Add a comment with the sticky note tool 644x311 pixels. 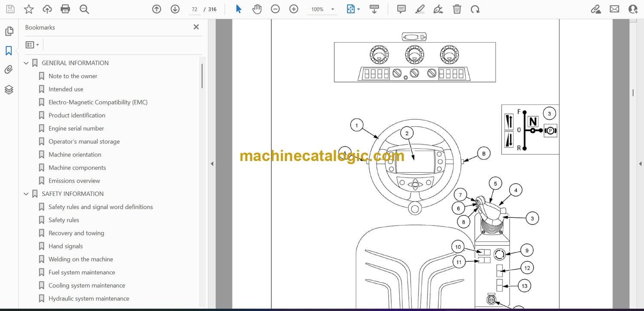(x=401, y=9)
